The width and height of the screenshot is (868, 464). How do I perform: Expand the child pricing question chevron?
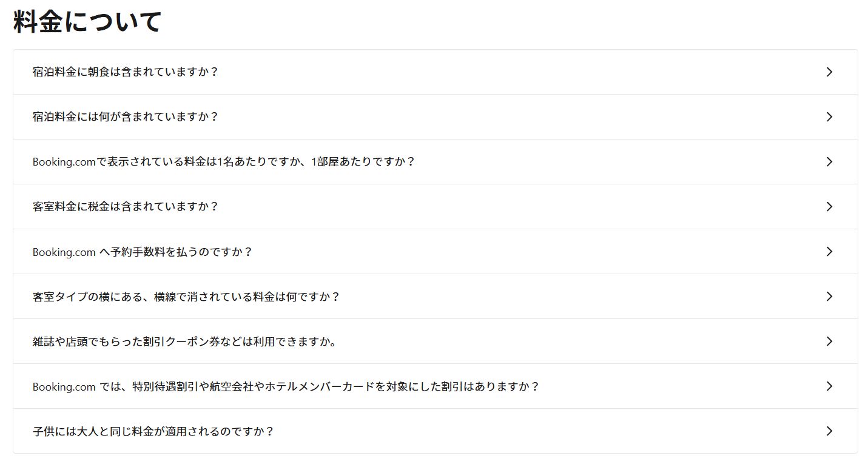click(829, 431)
